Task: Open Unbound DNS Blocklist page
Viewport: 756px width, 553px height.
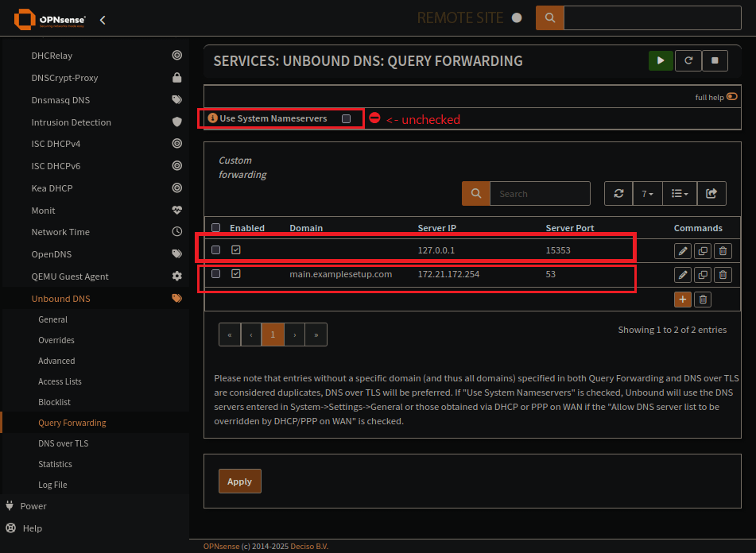Action: point(55,402)
